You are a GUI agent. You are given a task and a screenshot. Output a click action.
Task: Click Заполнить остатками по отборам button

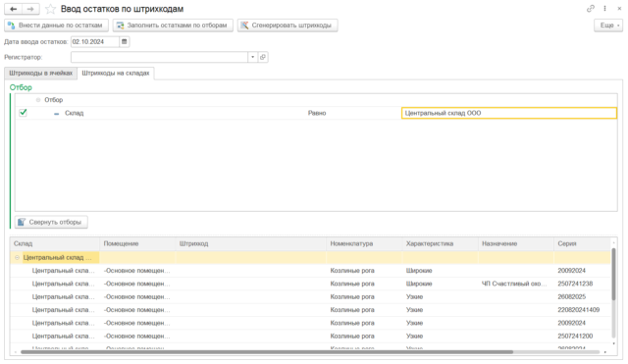coord(173,26)
